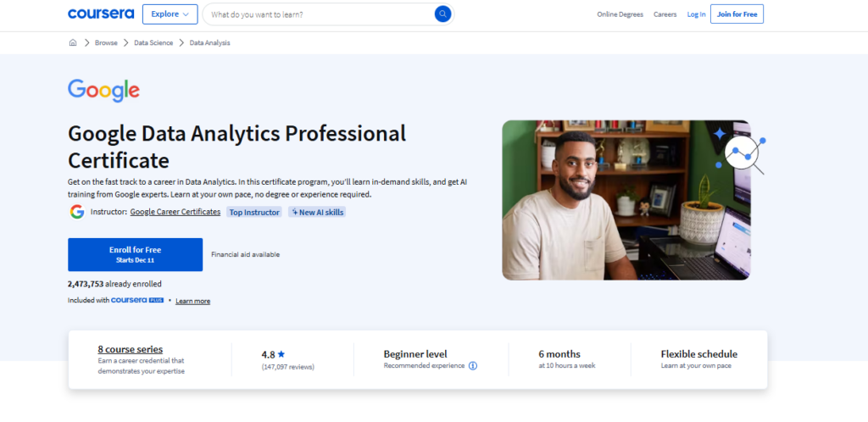
Task: Open the '8 course series' link
Action: coord(130,349)
